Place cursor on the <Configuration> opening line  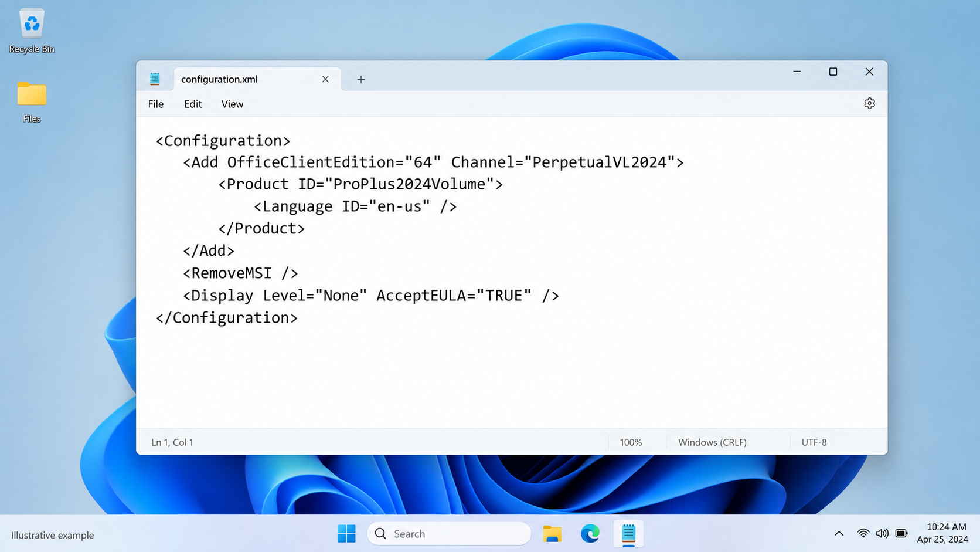tap(223, 141)
